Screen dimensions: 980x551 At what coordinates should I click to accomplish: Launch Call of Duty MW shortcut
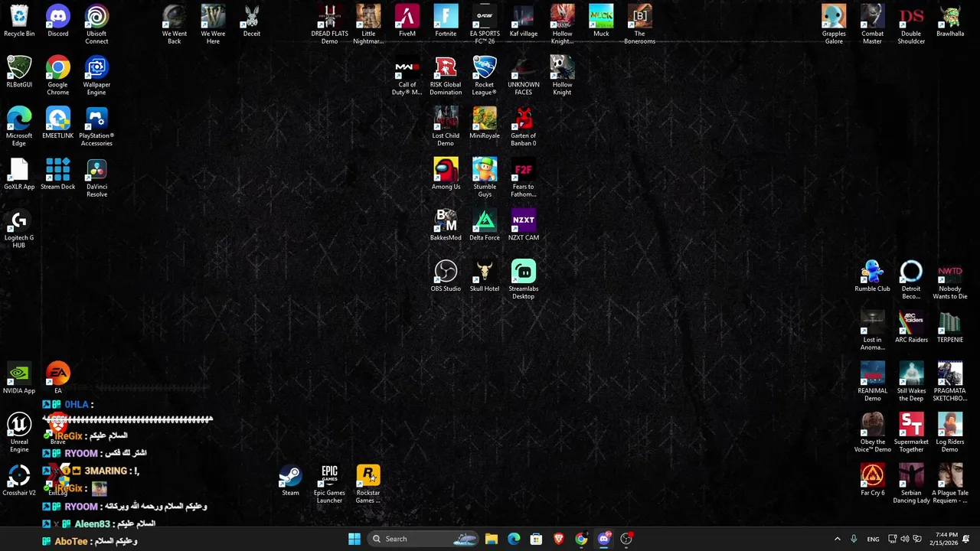[x=407, y=76]
